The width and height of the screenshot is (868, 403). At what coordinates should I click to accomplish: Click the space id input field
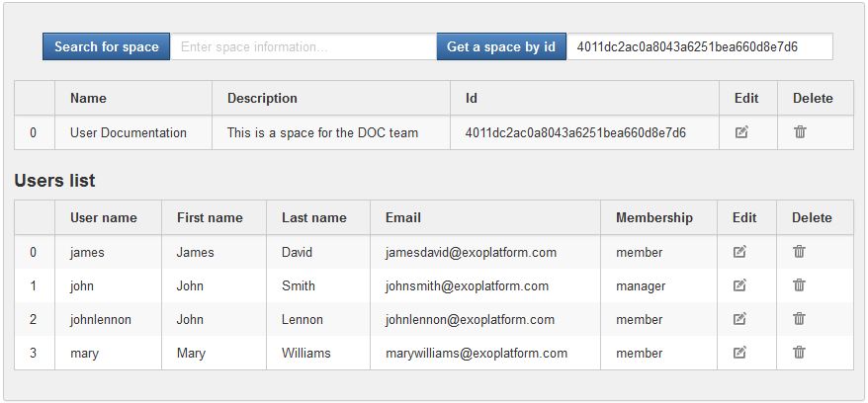click(700, 46)
